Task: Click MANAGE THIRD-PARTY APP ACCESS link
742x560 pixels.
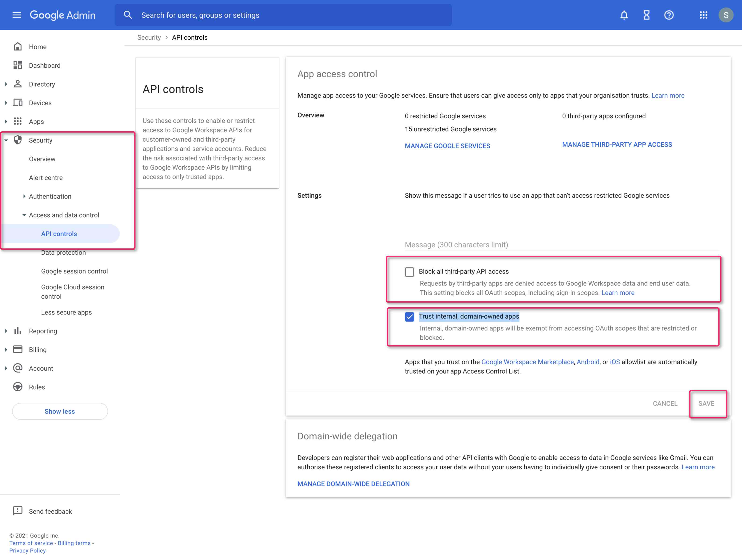Action: tap(617, 144)
